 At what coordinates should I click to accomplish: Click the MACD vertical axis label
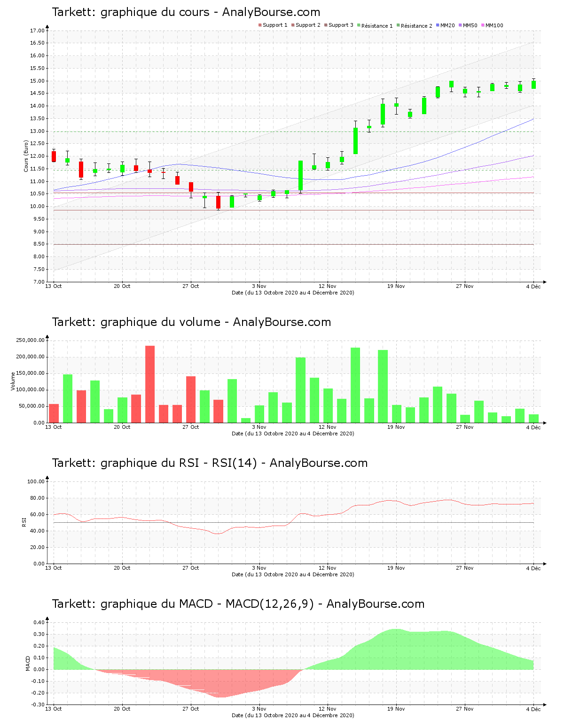pyautogui.click(x=28, y=663)
